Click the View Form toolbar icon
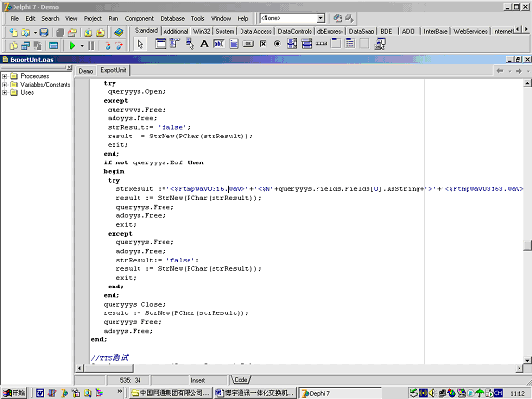The width and height of the screenshot is (532, 399). tap(25, 45)
